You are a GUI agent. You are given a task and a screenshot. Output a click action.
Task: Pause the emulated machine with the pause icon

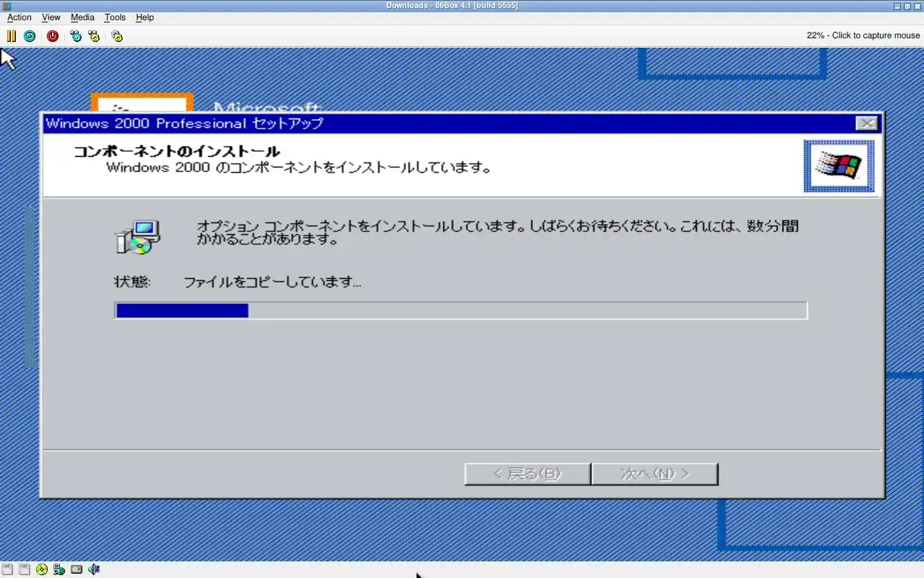(12, 35)
